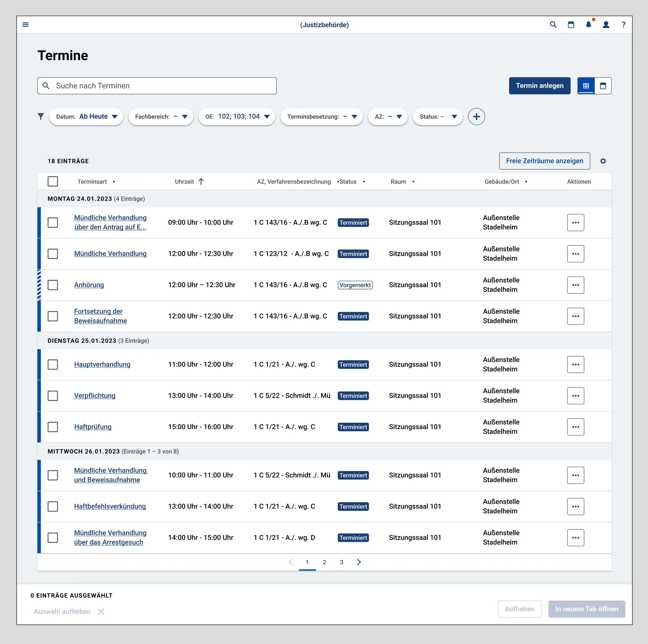Screen dimensions: 648x644
Task: Expand the Status filter dropdown
Action: [438, 117]
